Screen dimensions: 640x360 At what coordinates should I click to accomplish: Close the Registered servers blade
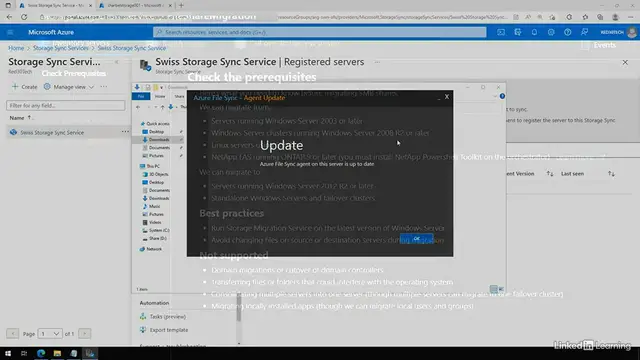625,62
